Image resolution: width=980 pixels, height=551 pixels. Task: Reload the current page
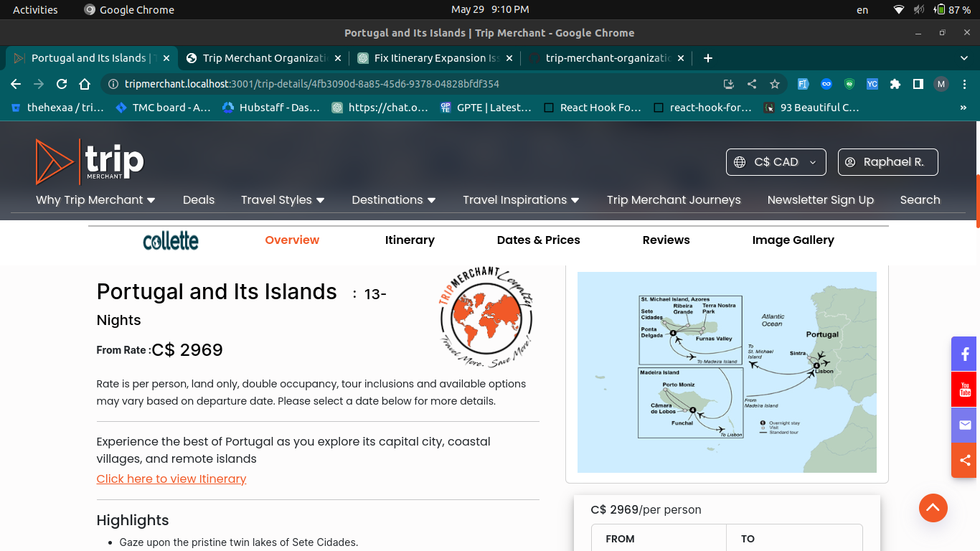click(x=62, y=84)
